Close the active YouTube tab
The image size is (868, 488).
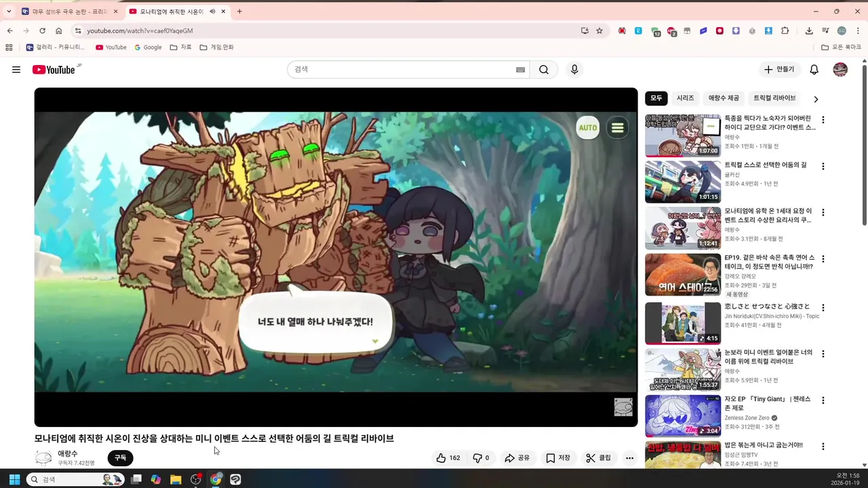(223, 12)
